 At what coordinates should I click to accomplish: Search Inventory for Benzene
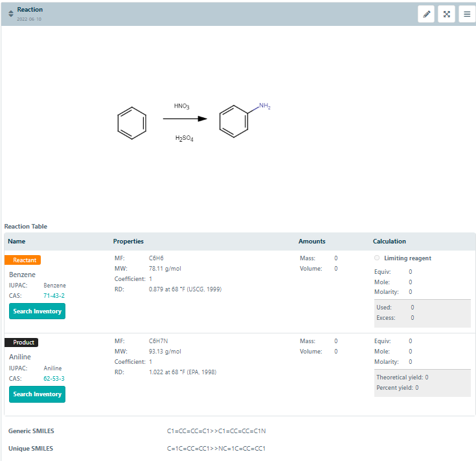pos(37,311)
